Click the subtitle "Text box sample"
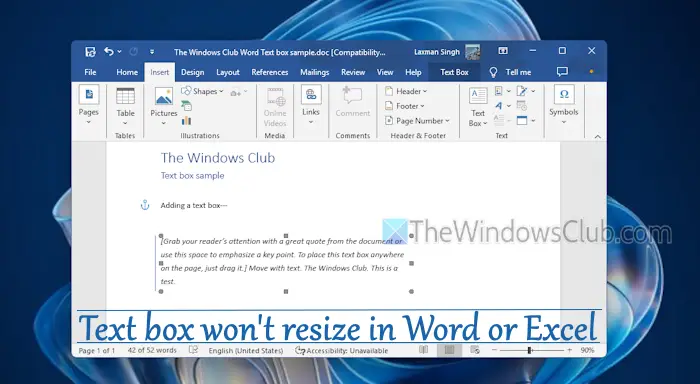Screen dimensions: 700x384 (192, 175)
